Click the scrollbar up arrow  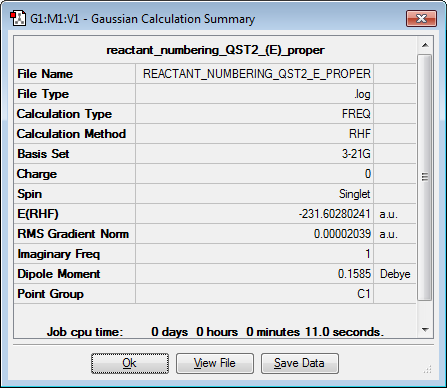425,45
